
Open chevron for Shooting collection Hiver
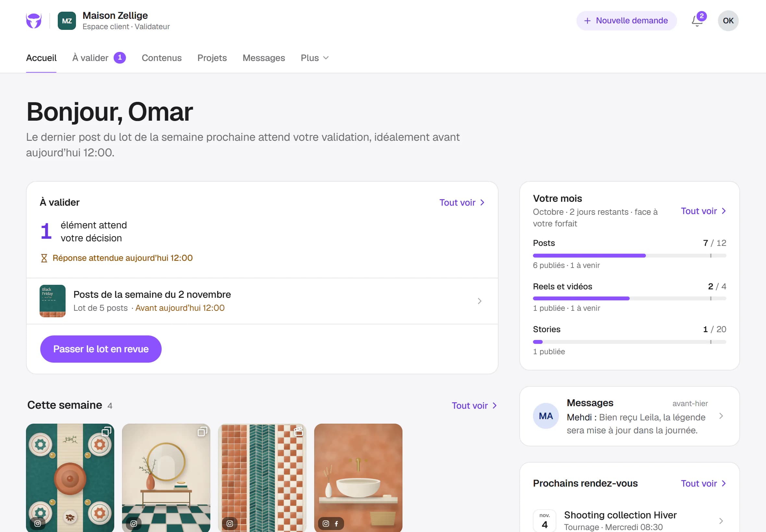(x=721, y=521)
